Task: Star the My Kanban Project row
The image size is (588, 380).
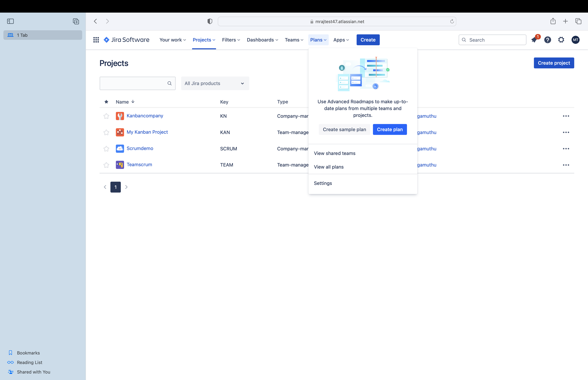Action: point(106,133)
